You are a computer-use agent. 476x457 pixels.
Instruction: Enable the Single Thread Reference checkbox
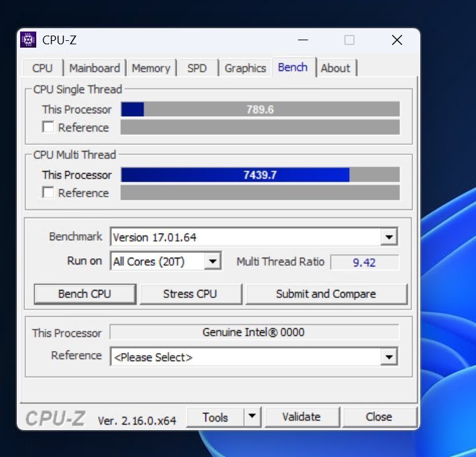[48, 128]
